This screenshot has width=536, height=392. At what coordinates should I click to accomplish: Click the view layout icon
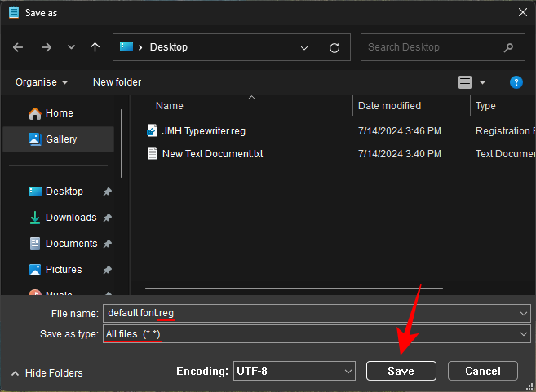pos(465,82)
